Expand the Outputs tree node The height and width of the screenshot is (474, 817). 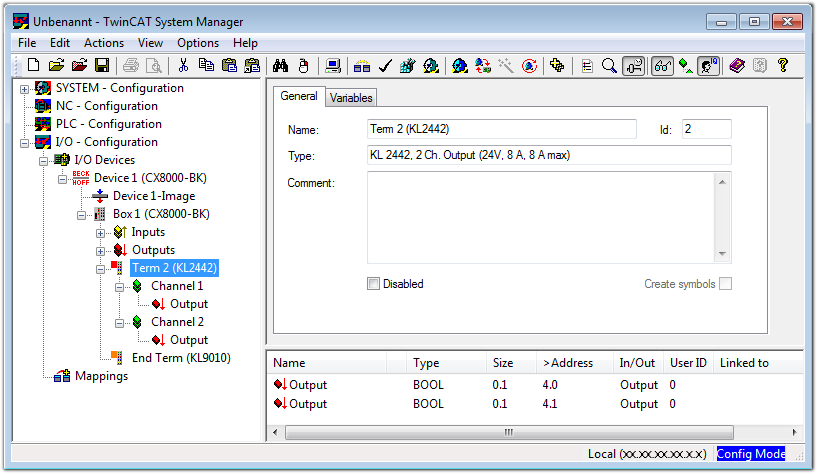[x=100, y=251]
